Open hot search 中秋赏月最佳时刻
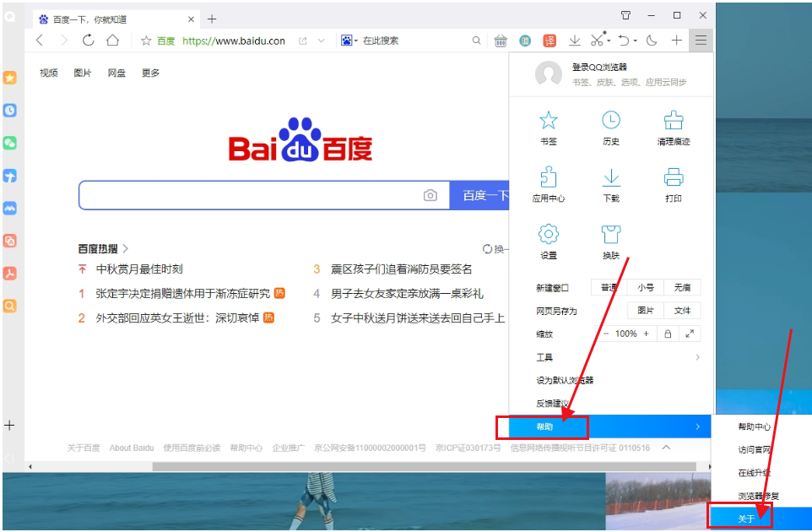This screenshot has height=532, width=812. [x=139, y=269]
